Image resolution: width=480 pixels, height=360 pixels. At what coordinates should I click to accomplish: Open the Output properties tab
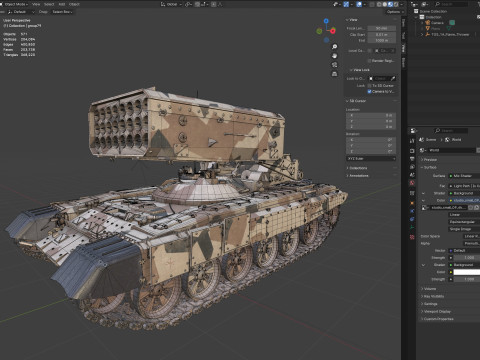point(412,159)
